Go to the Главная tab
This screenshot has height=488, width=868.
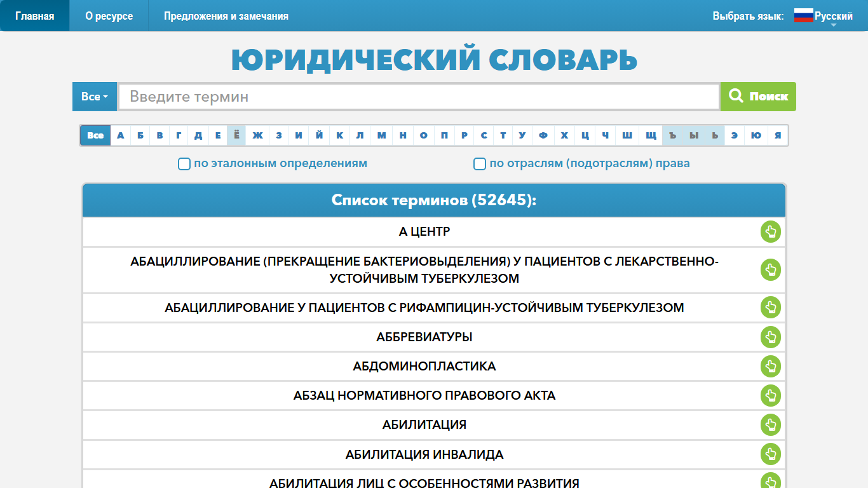[x=35, y=16]
